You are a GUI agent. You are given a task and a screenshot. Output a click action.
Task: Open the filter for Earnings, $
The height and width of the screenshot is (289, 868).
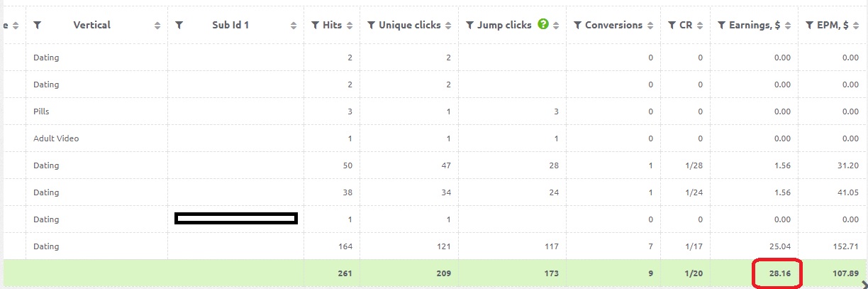(x=722, y=25)
